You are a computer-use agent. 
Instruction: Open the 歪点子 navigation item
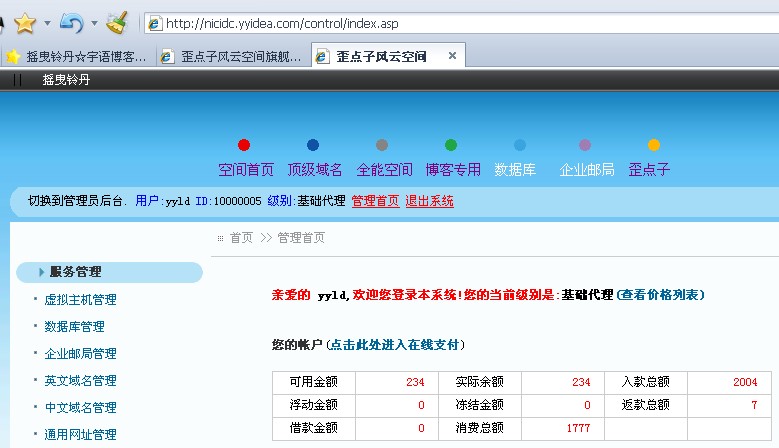[x=649, y=170]
